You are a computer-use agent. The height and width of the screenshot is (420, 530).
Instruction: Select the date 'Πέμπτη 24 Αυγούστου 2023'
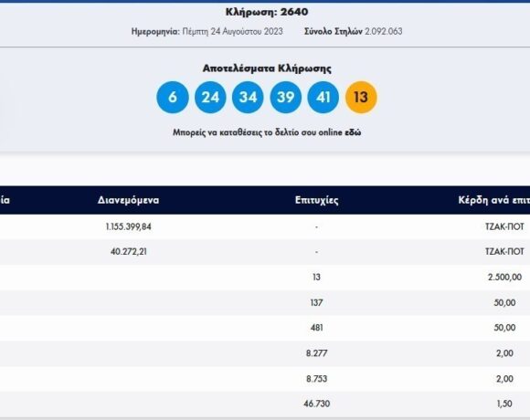[232, 31]
